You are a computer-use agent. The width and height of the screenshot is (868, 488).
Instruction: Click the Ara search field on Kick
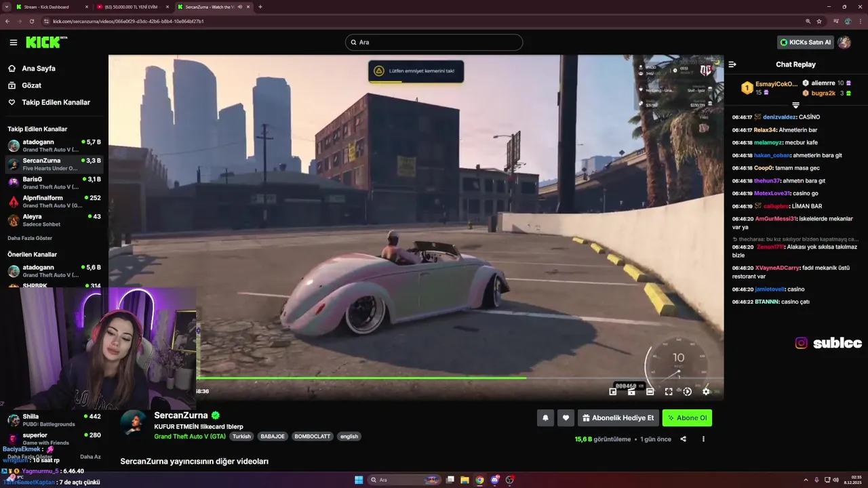(434, 42)
